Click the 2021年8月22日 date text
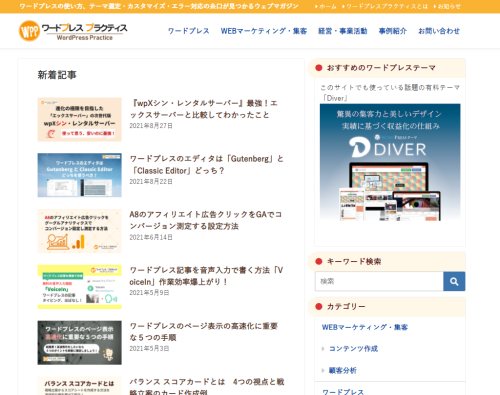The height and width of the screenshot is (395, 500). 151,181
